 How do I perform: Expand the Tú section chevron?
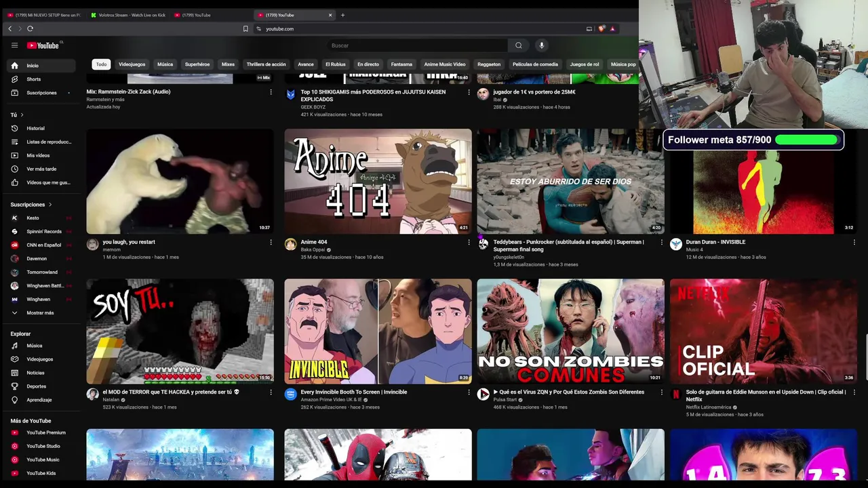tap(22, 115)
